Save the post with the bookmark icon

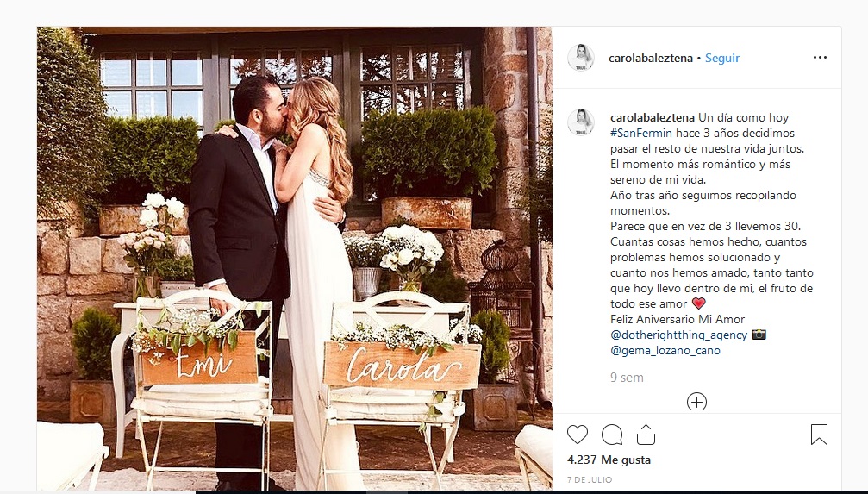point(819,435)
